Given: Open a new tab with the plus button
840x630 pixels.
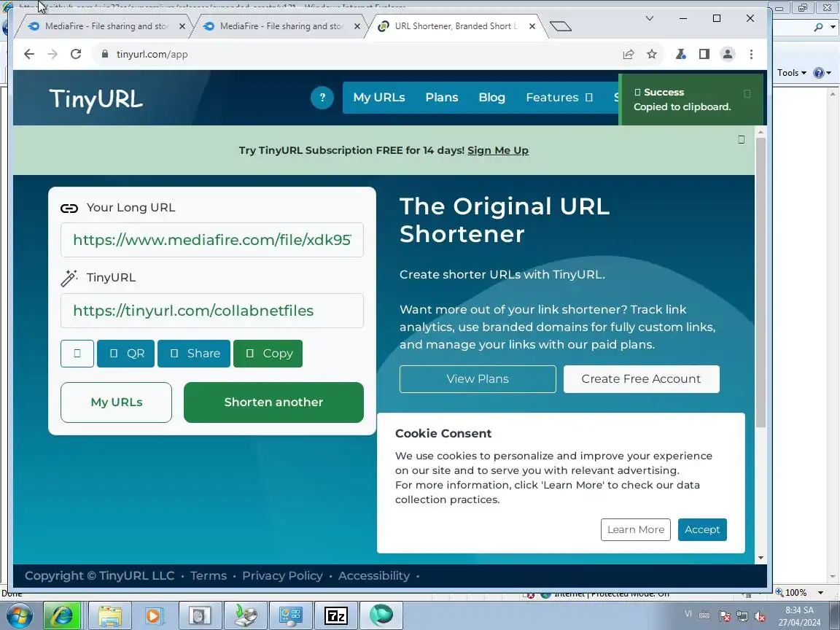Looking at the screenshot, I should pyautogui.click(x=560, y=26).
